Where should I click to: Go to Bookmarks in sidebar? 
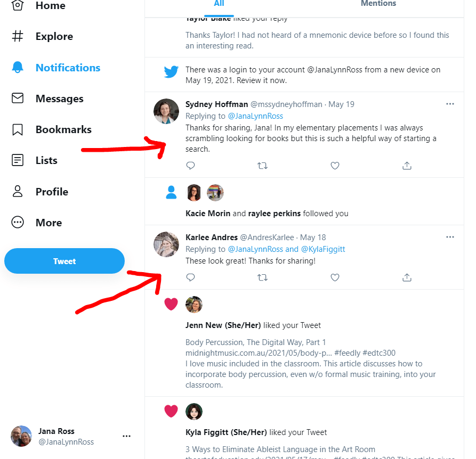point(63,129)
